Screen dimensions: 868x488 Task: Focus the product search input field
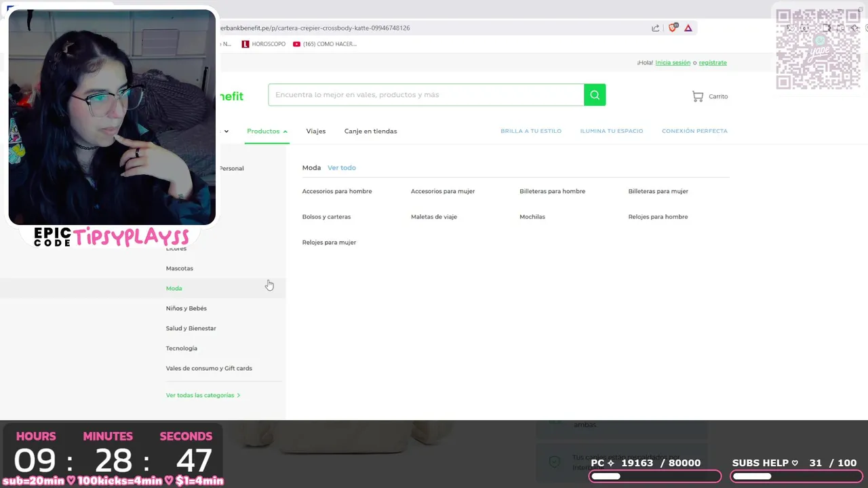point(426,95)
